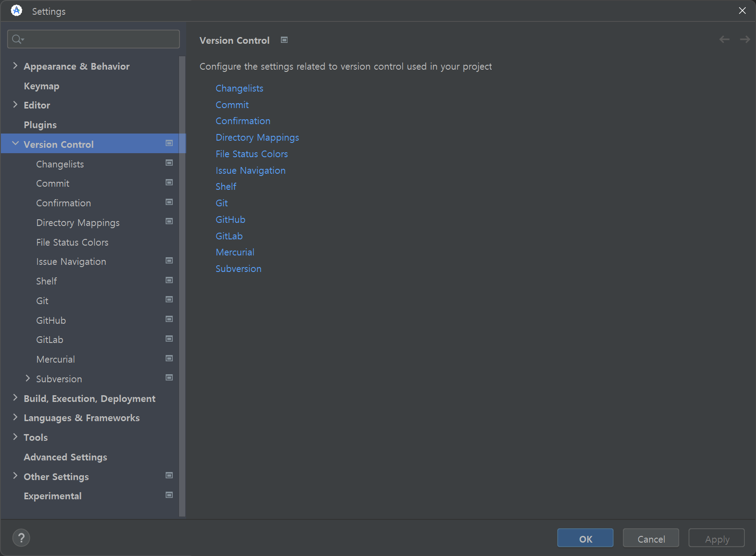
Task: Click project icon on GitLab row
Action: point(169,339)
